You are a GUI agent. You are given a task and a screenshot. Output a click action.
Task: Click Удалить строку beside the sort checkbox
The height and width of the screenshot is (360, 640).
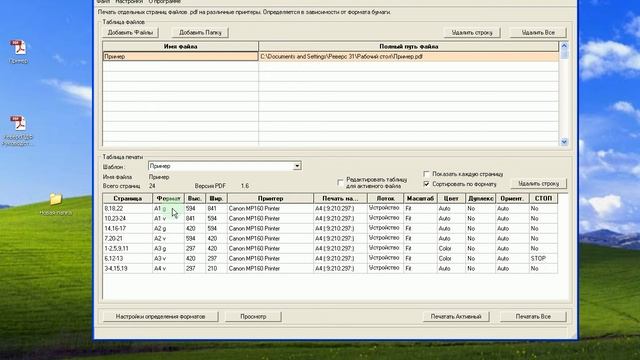click(538, 184)
